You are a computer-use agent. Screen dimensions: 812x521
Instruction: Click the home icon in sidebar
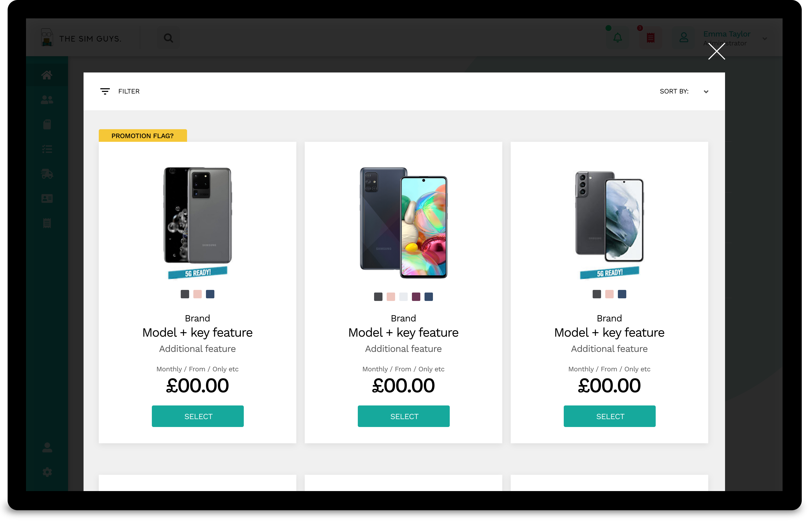[x=47, y=75]
